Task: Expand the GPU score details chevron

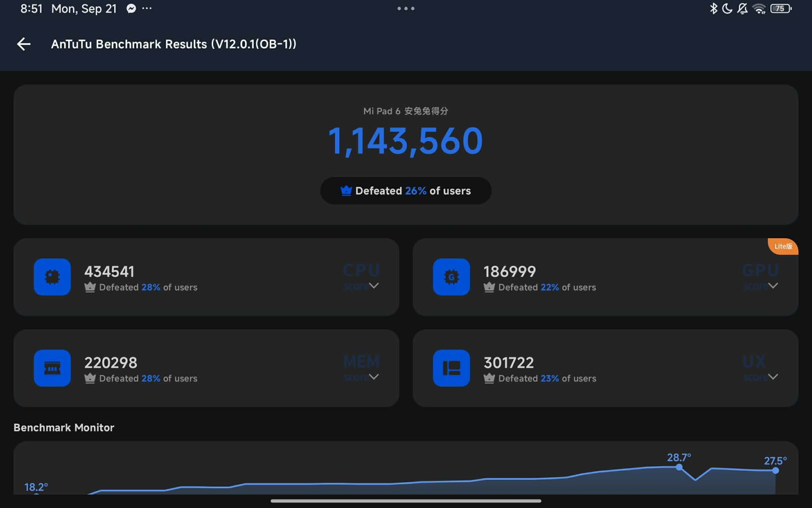Action: [773, 285]
